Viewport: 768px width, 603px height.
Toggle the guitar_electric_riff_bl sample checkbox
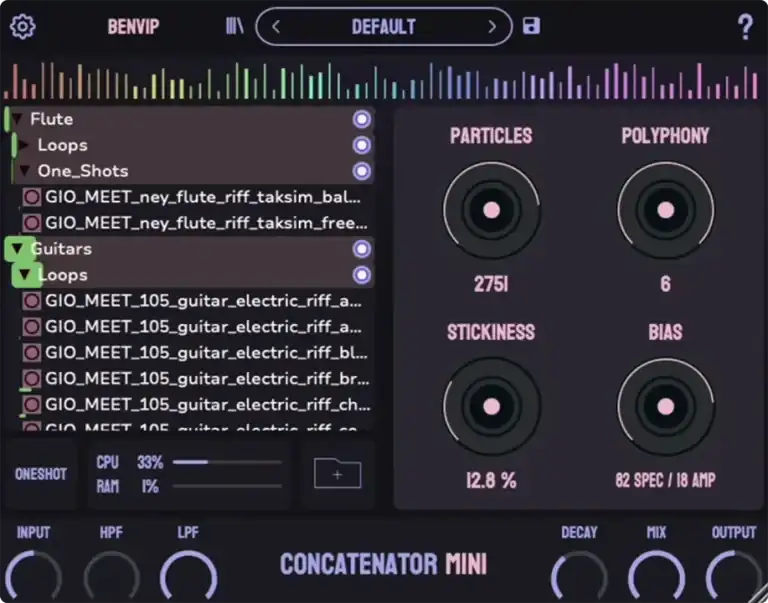32,353
